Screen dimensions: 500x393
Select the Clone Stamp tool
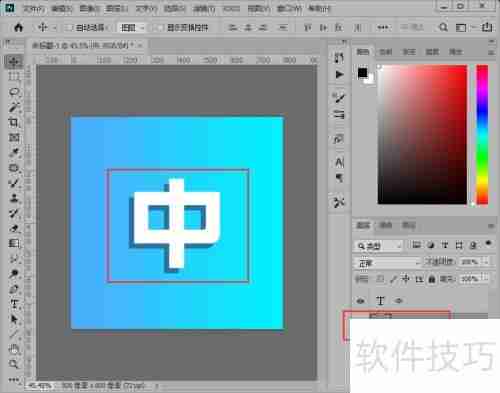(14, 198)
